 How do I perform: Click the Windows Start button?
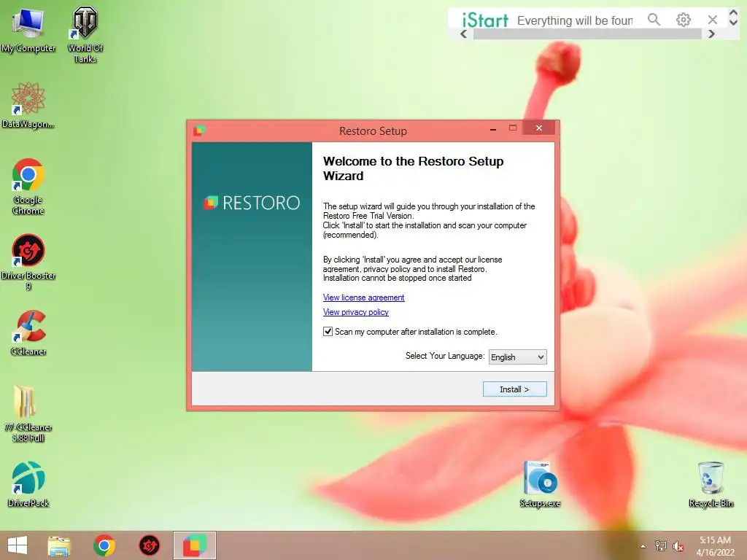(x=18, y=545)
